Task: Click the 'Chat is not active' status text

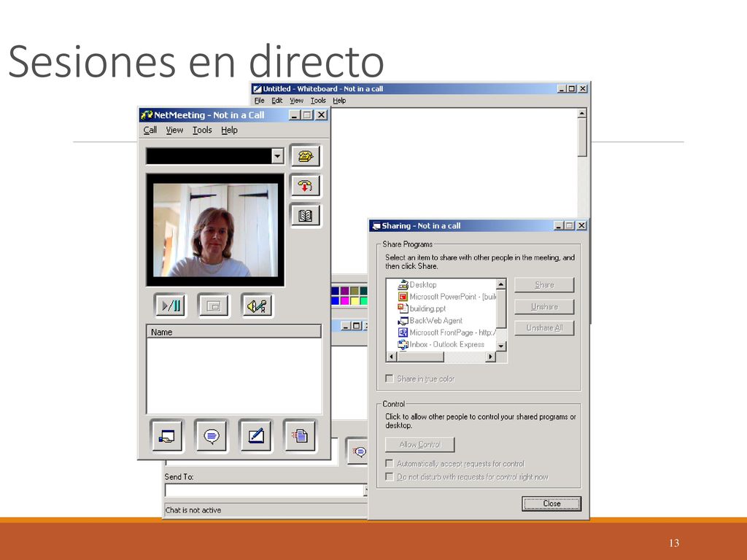Action: (193, 510)
